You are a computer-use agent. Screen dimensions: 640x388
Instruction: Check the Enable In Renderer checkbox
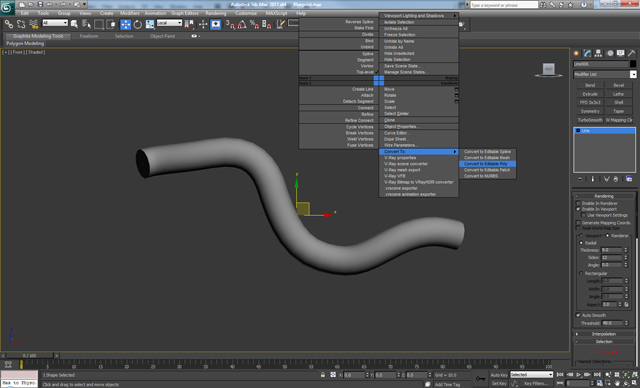pos(578,203)
